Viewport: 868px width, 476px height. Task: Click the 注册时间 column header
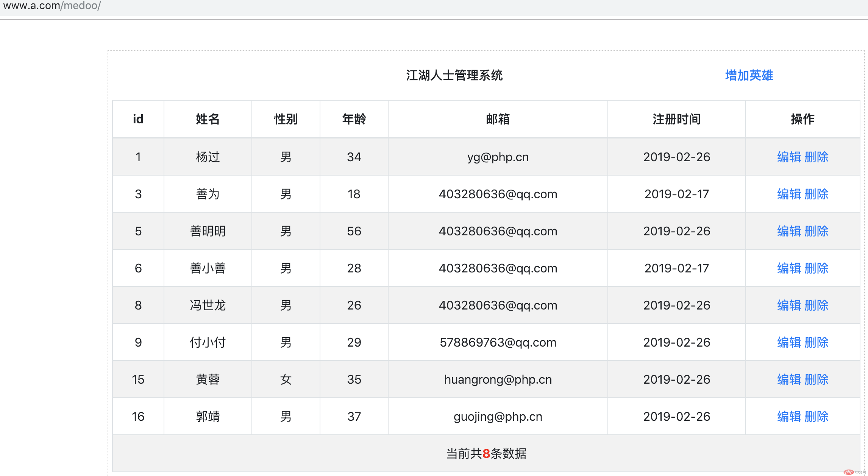point(677,119)
